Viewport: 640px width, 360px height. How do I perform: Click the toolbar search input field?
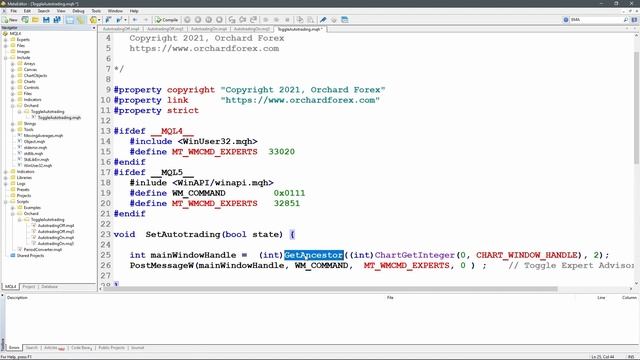click(x=596, y=20)
